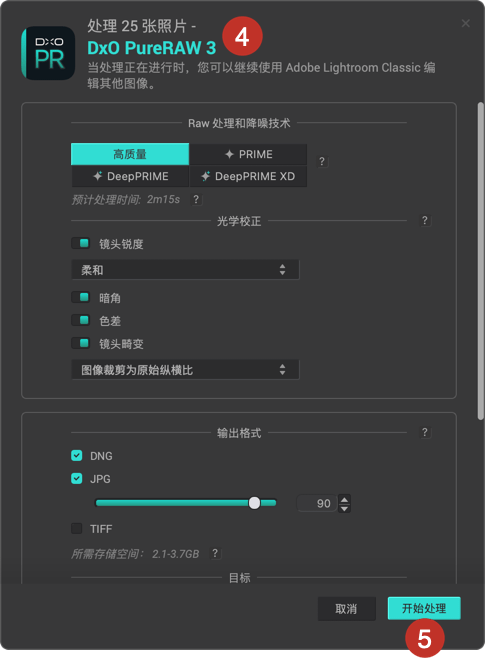This screenshot has width=485, height=661.
Task: Toggle the 暗角 correction switch
Action: pos(81,298)
